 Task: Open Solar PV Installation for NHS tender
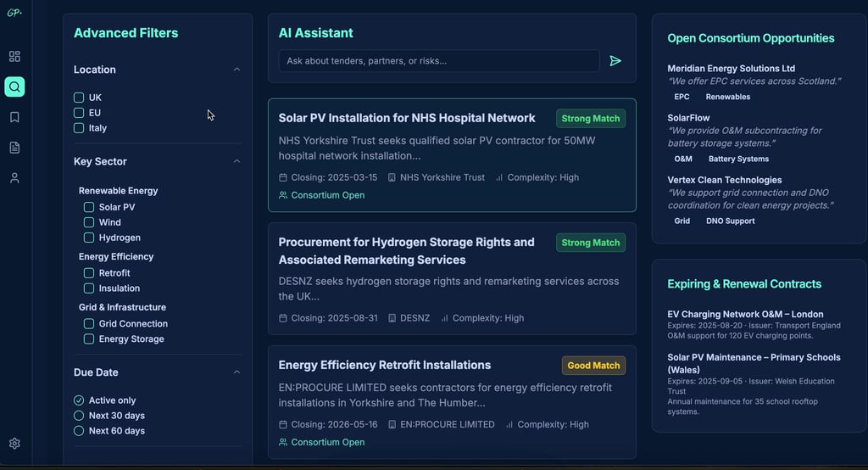click(407, 118)
